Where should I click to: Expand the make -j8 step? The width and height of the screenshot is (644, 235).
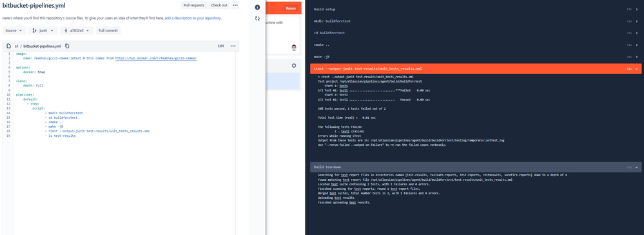[x=475, y=56]
